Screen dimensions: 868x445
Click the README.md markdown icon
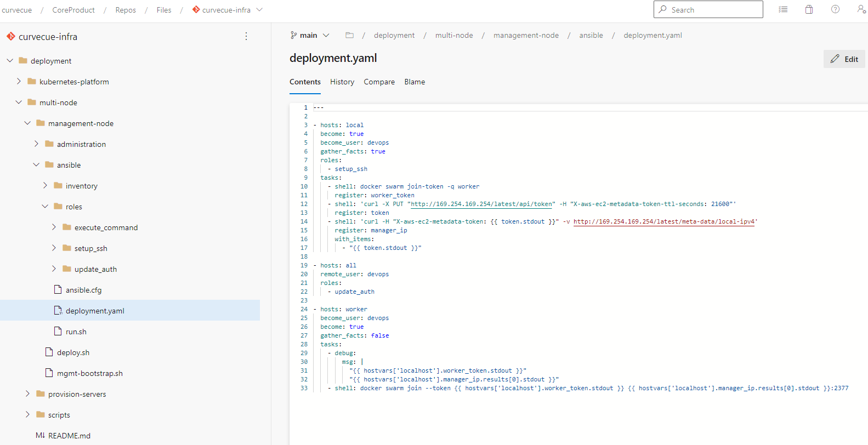pos(40,435)
